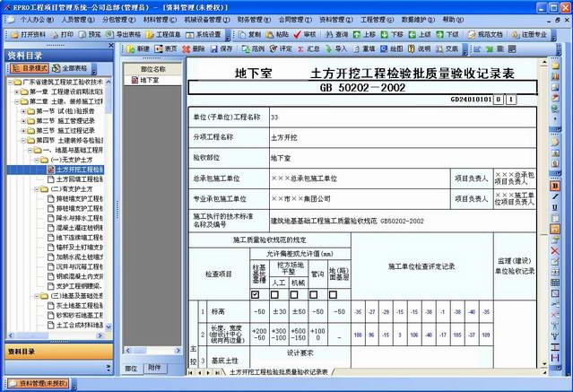
Task: Collapse 第二章 土建、装修施工 node
Action: pos(17,101)
